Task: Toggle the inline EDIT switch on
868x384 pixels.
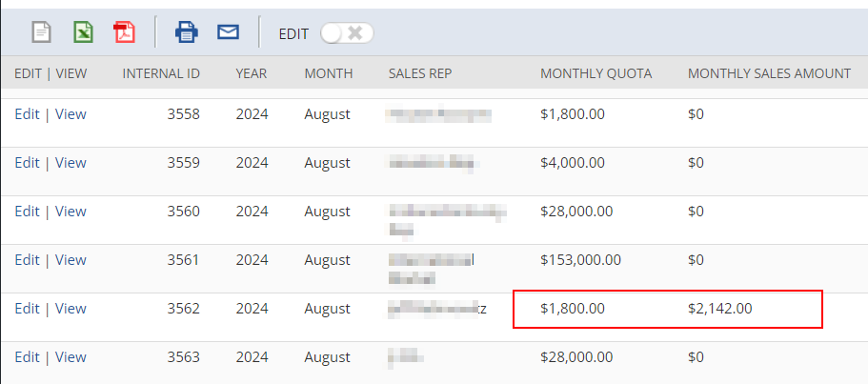Action: click(347, 33)
